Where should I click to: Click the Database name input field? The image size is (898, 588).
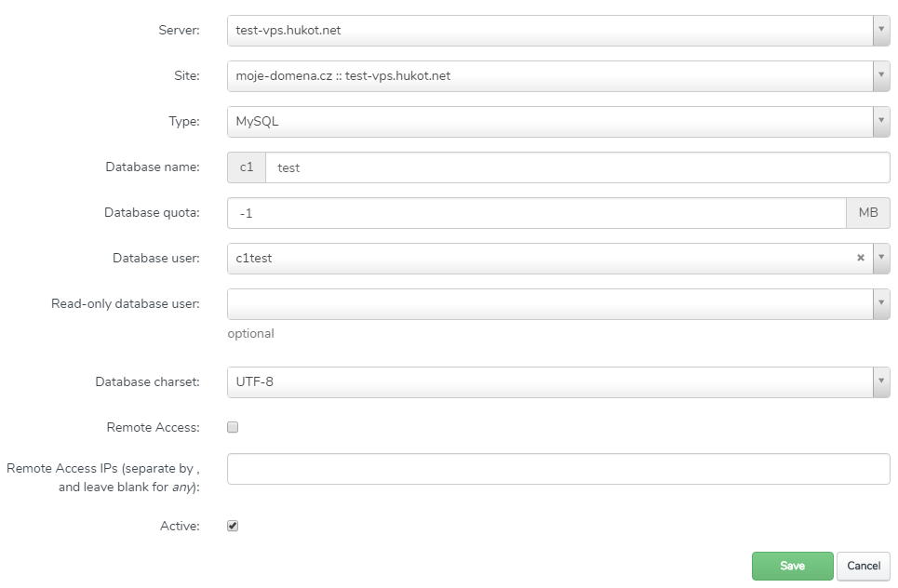[577, 167]
